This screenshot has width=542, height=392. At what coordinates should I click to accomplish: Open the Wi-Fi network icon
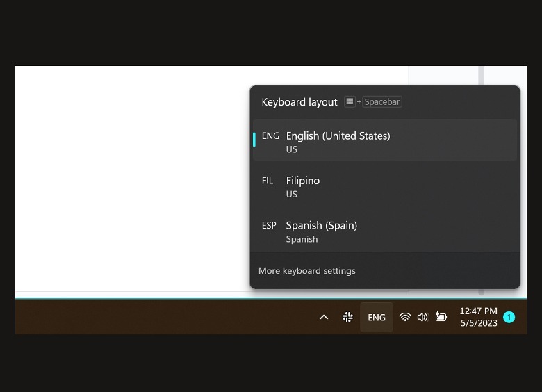pos(405,318)
